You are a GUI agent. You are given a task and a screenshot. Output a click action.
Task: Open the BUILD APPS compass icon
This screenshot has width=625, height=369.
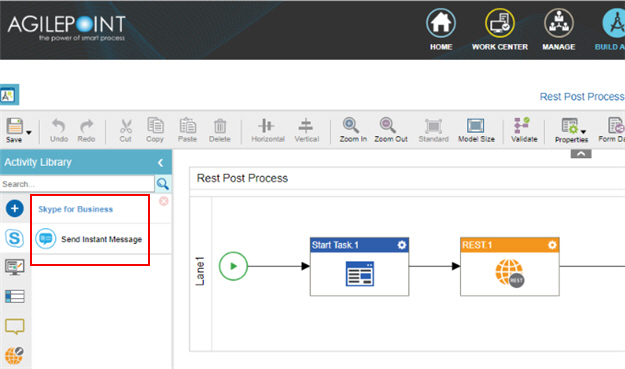click(615, 23)
